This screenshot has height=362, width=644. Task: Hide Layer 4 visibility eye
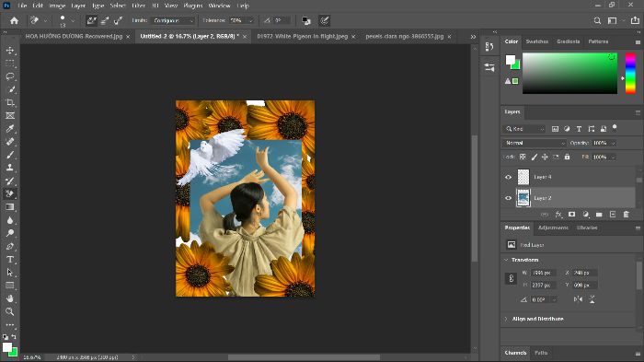point(508,177)
